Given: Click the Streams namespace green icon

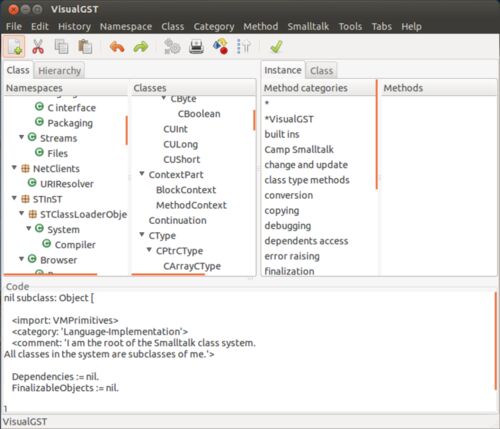Looking at the screenshot, I should (x=32, y=137).
